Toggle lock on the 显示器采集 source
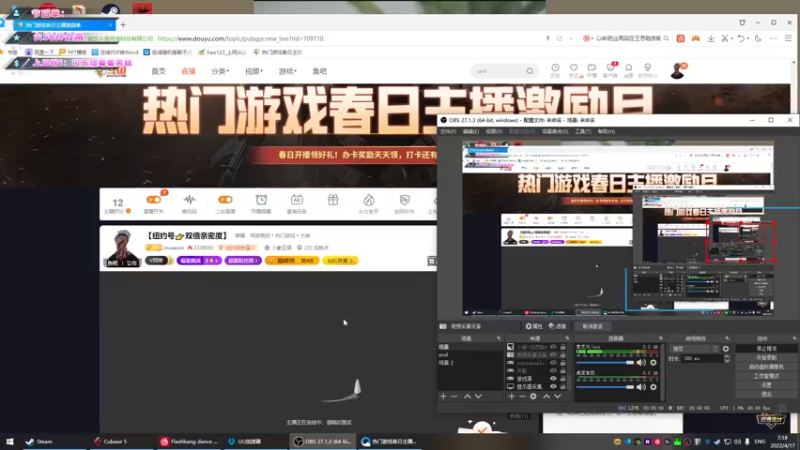 (563, 387)
